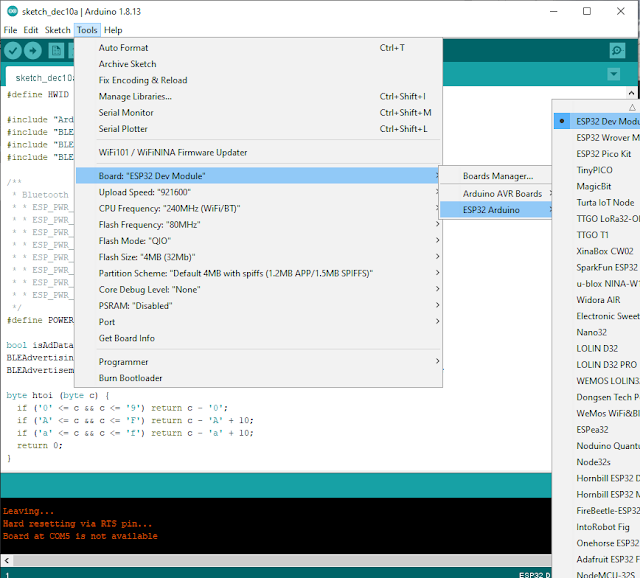Expand the Board: ESP32 Dev Module submenu
The image size is (640, 578).
[x=259, y=176]
